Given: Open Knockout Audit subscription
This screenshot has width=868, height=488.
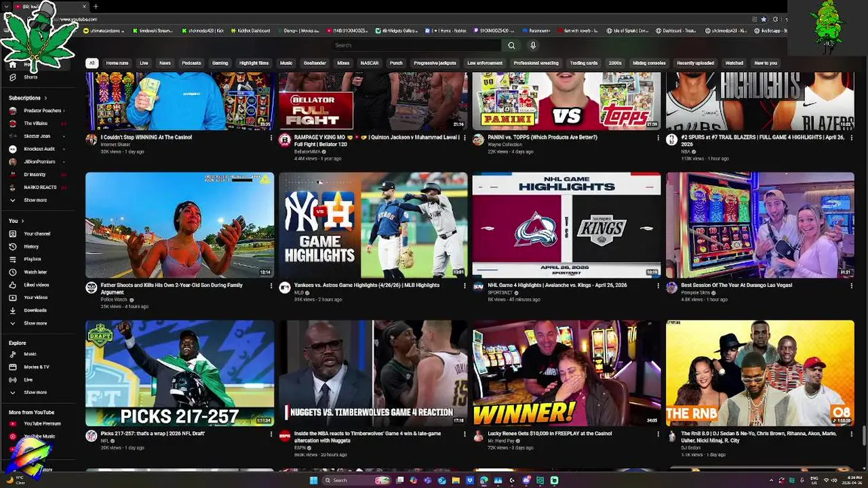Looking at the screenshot, I should 39,149.
